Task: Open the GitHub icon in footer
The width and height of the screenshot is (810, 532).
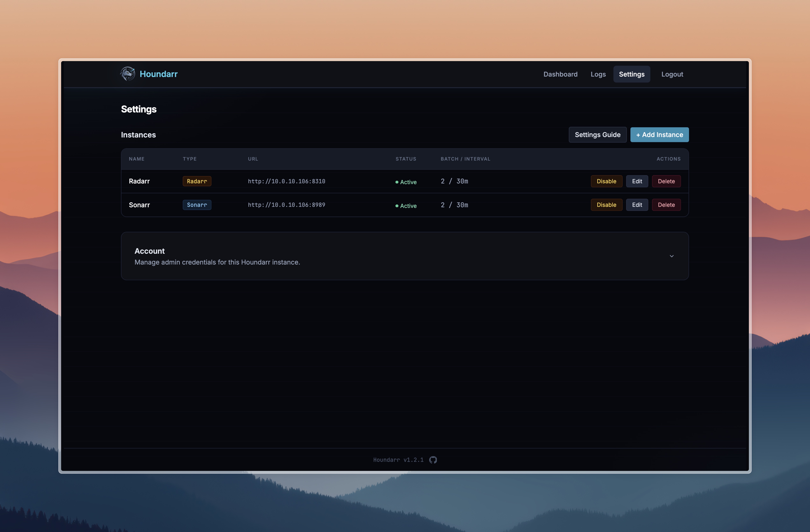Action: point(433,460)
